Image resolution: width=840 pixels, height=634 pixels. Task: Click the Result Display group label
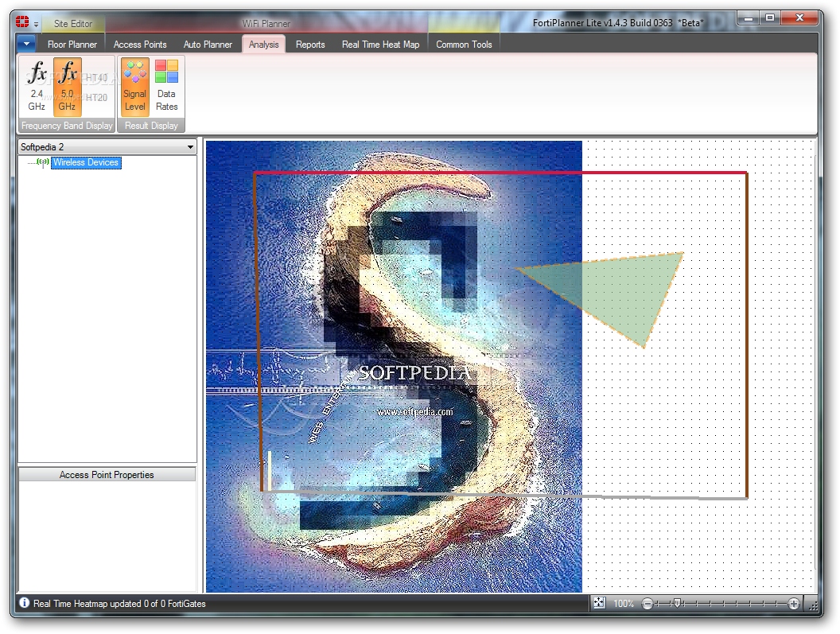point(151,126)
